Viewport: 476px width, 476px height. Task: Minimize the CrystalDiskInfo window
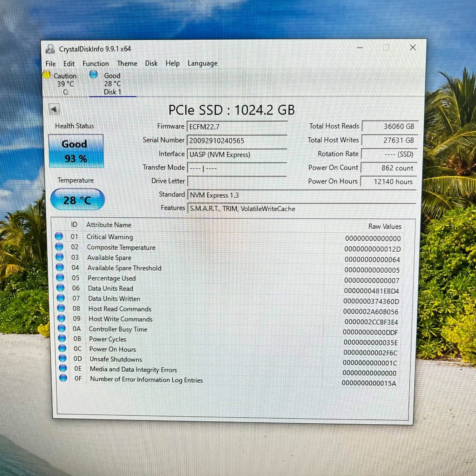pyautogui.click(x=360, y=48)
